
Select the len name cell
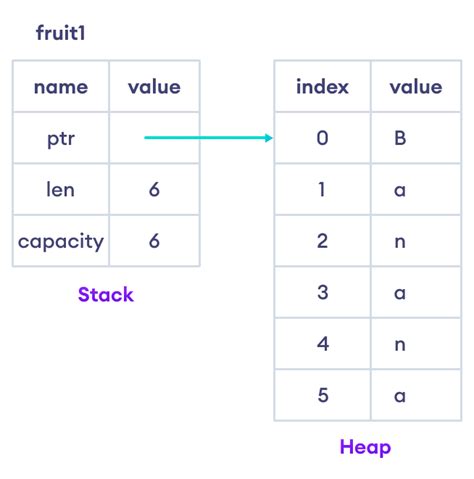[61, 189]
